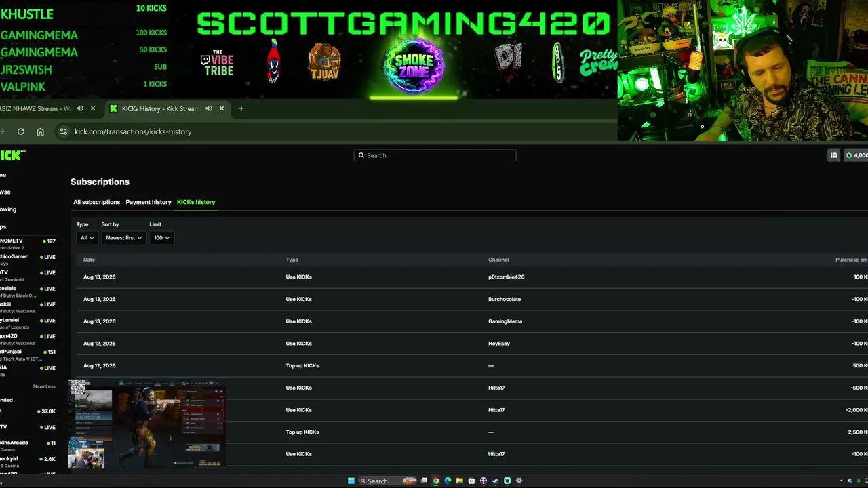Click The Vibe Tribe logo in overlay
Image resolution: width=868 pixels, height=488 pixels.
217,63
